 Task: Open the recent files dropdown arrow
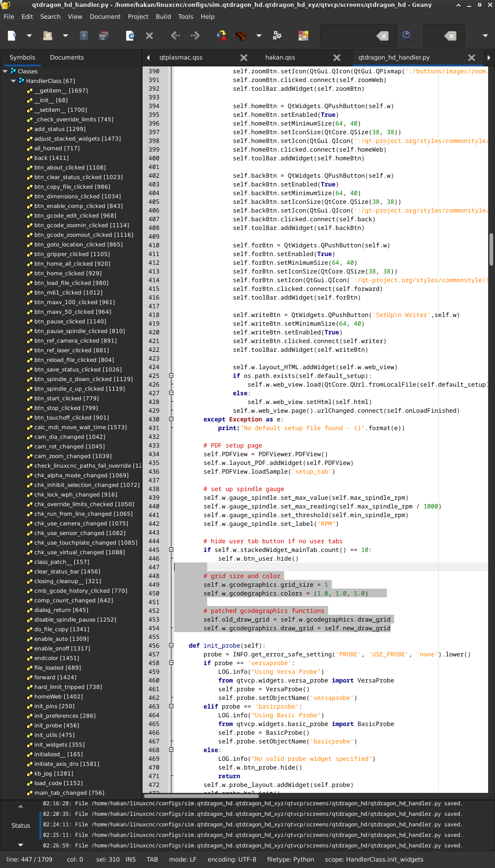[x=65, y=36]
